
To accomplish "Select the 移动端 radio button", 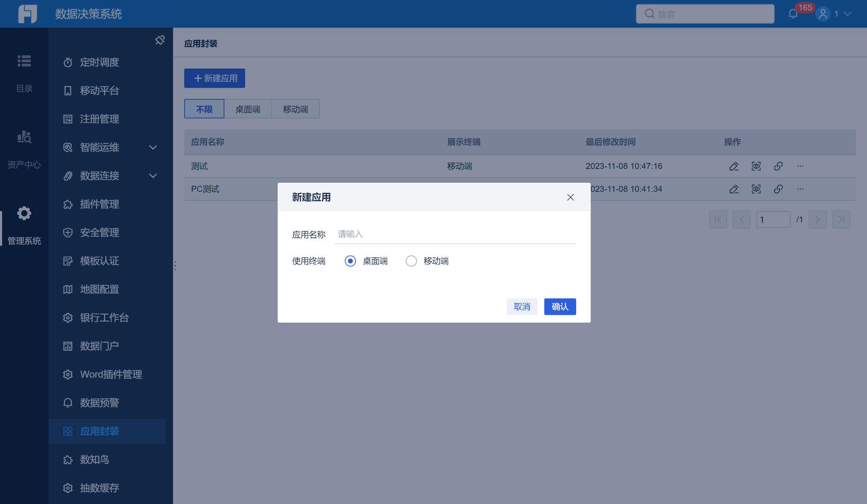I will [411, 261].
